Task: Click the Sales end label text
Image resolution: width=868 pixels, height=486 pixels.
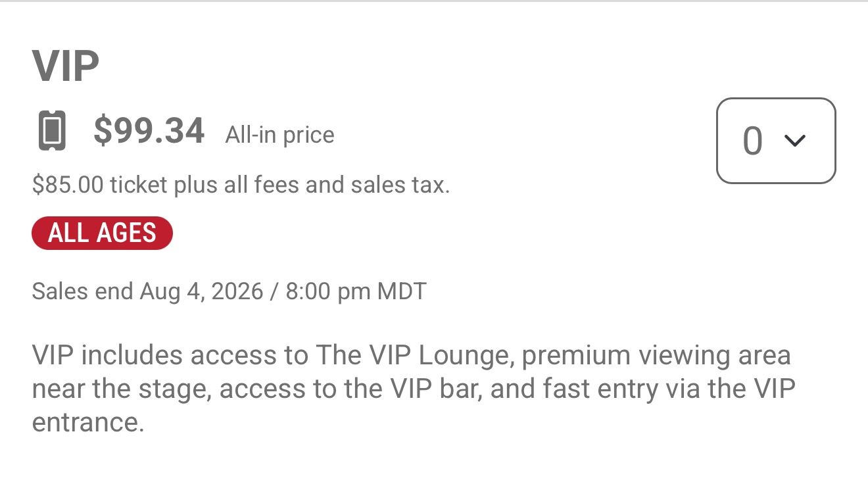Action: tap(83, 291)
